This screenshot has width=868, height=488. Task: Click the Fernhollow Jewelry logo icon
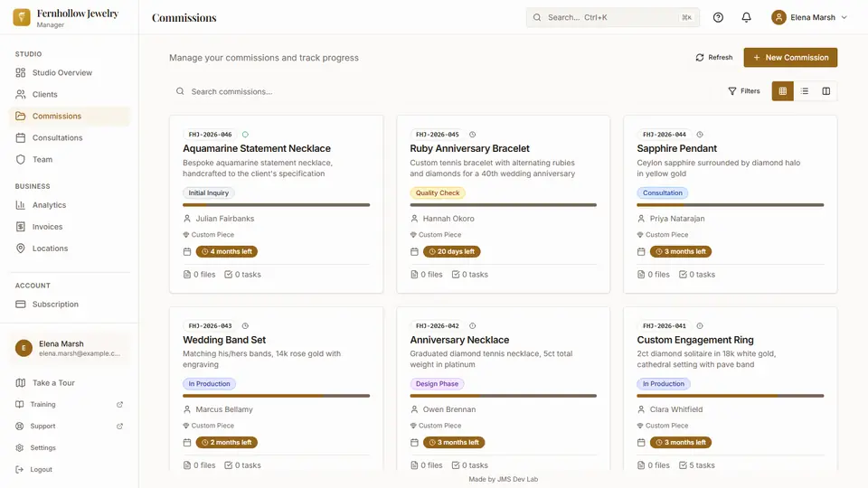(x=22, y=17)
